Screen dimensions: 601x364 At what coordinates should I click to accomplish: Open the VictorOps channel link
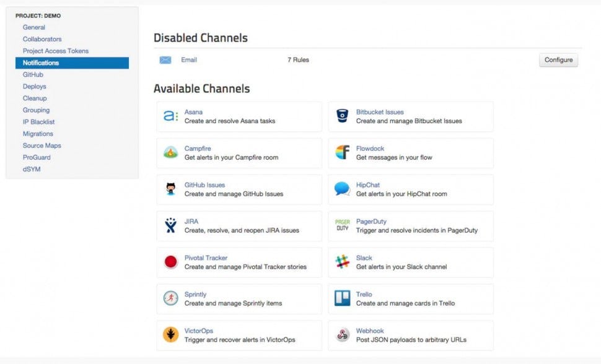click(x=198, y=331)
